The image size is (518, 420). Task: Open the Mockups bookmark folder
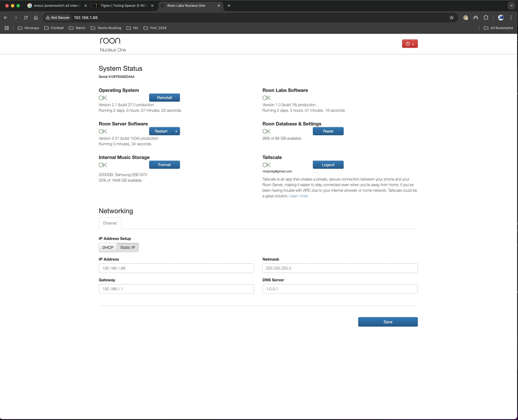pyautogui.click(x=28, y=28)
